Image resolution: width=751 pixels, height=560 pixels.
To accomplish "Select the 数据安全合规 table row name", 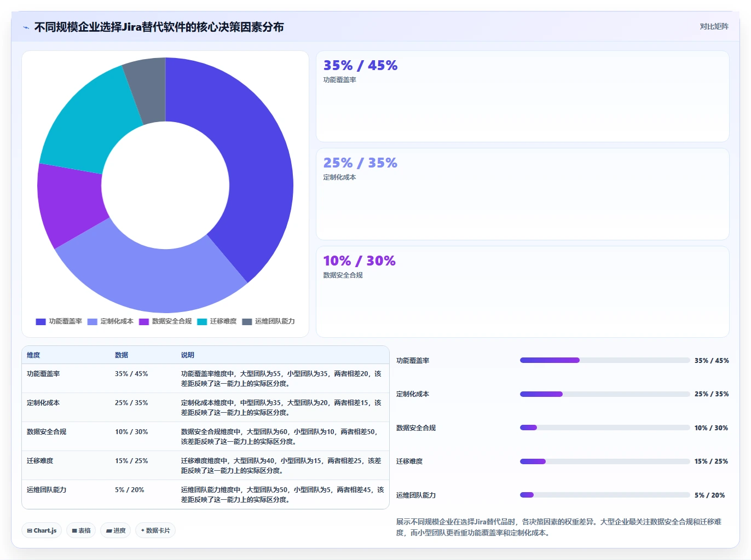I will [47, 432].
